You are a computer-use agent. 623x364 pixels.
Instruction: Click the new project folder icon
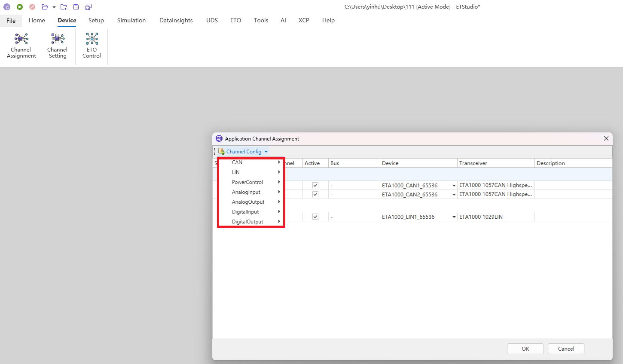click(64, 7)
